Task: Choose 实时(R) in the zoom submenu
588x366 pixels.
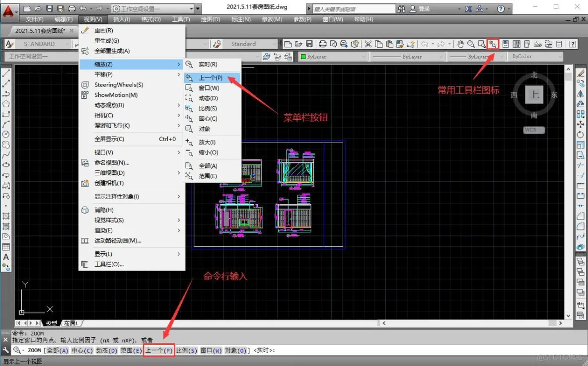Action: point(212,64)
